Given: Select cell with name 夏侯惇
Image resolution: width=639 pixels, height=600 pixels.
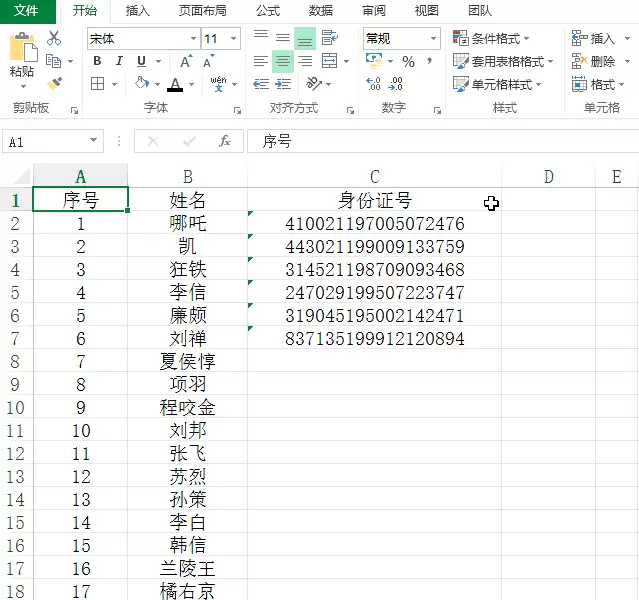Looking at the screenshot, I should click(187, 362).
